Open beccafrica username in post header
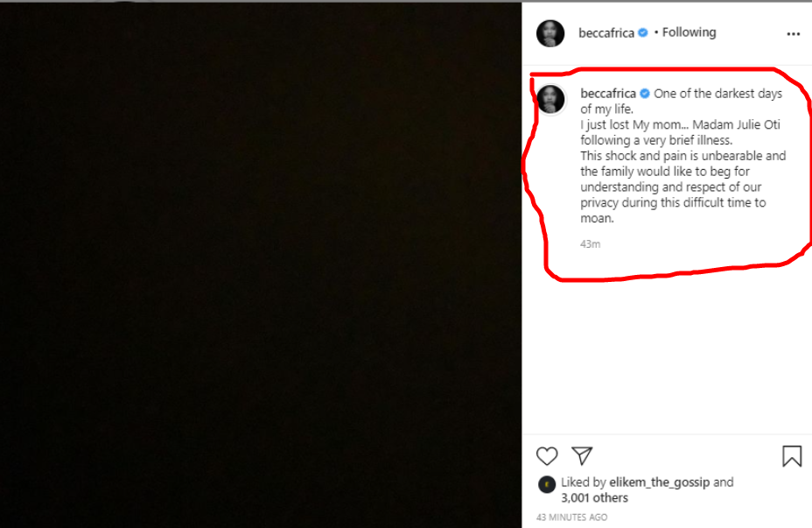 pos(606,33)
